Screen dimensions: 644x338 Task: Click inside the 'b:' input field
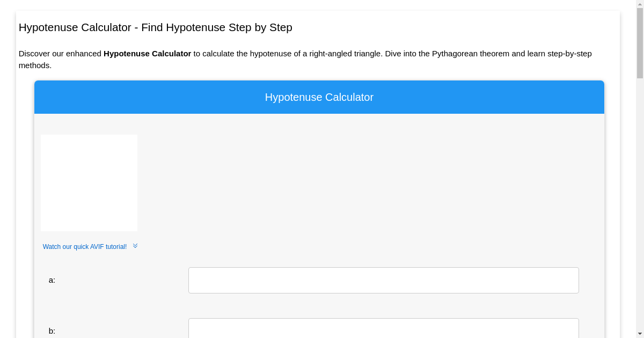[x=383, y=329]
